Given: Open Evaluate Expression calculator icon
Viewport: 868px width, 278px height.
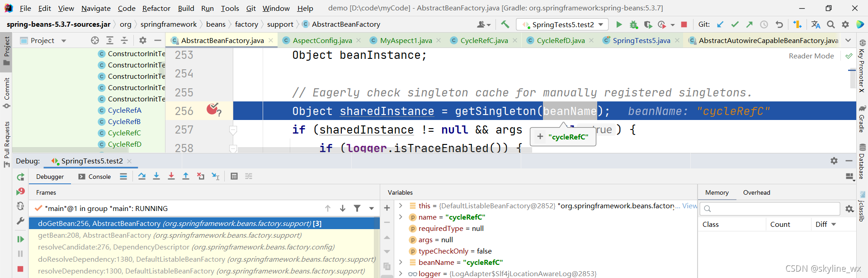Looking at the screenshot, I should [234, 176].
